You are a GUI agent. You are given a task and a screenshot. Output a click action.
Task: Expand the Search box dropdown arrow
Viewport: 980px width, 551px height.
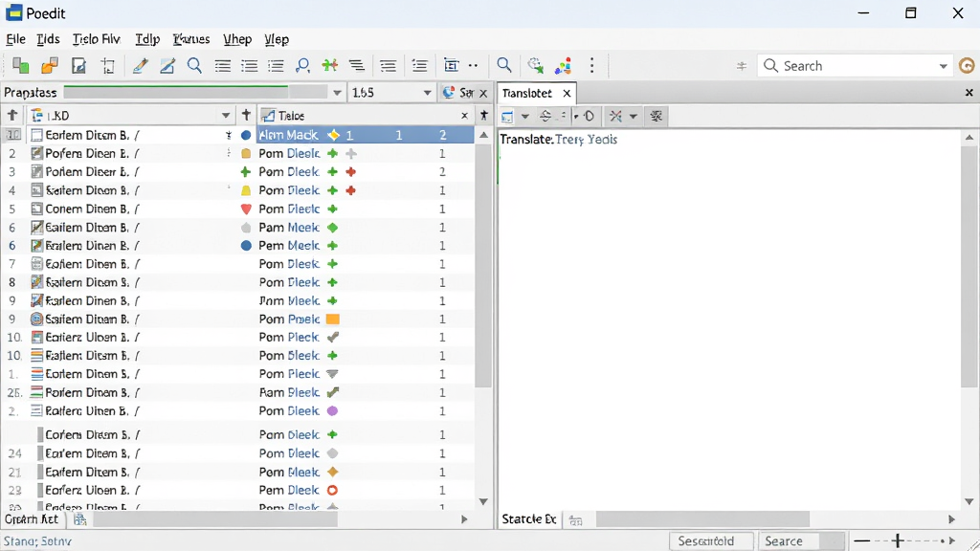tap(943, 66)
